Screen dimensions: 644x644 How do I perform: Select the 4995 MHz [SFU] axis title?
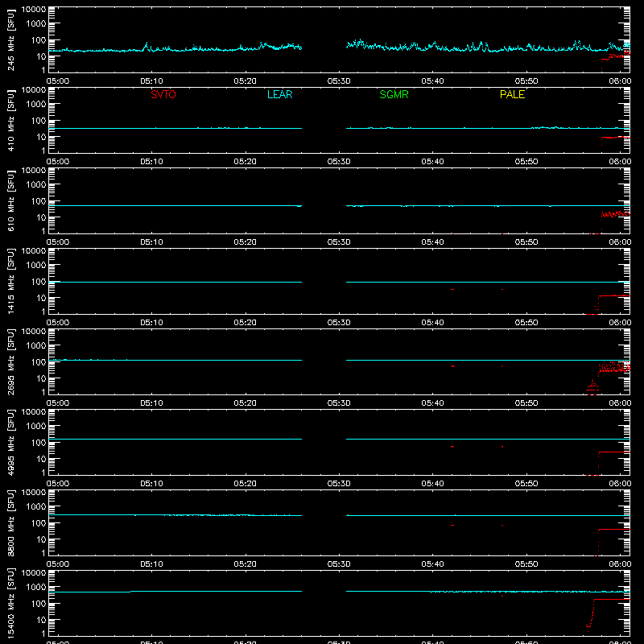[11, 443]
